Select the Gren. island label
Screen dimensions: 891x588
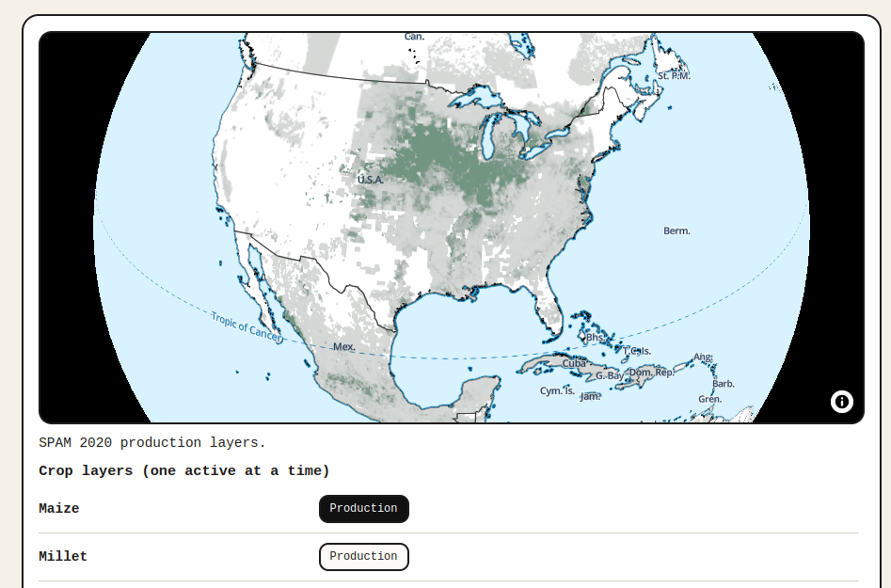[708, 398]
